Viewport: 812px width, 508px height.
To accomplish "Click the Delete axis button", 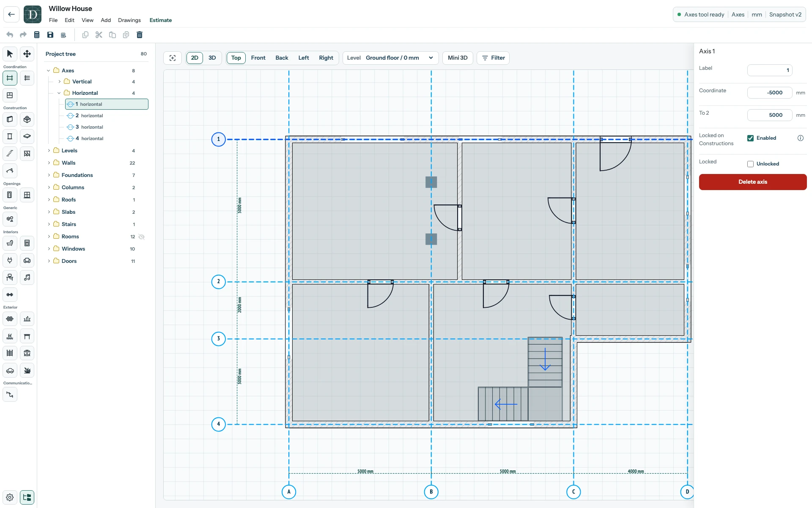I will click(753, 182).
